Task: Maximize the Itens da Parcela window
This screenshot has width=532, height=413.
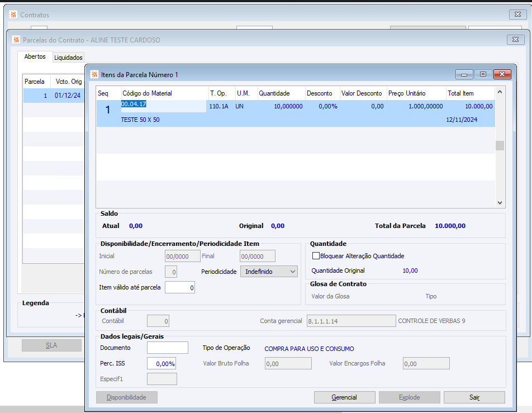Action: tap(483, 74)
